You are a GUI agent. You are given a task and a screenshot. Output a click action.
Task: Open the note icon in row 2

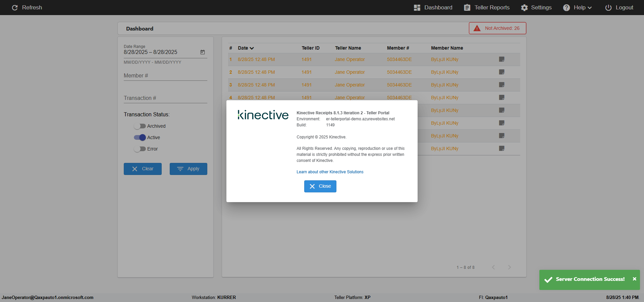[502, 72]
